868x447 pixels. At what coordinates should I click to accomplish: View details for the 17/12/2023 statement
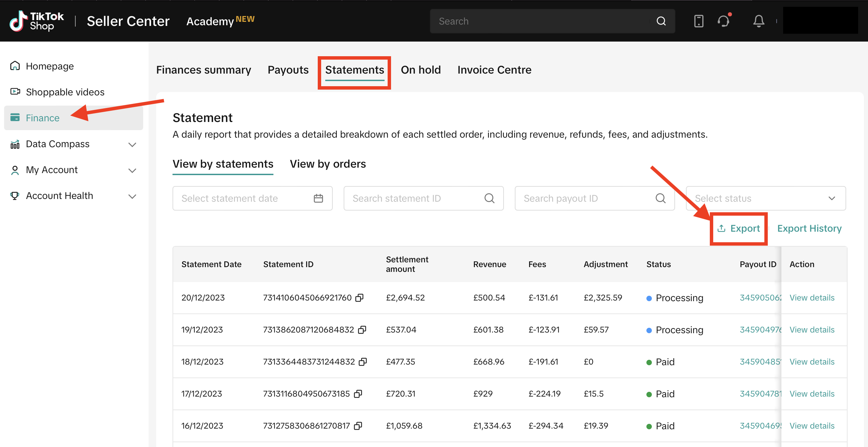pos(812,394)
